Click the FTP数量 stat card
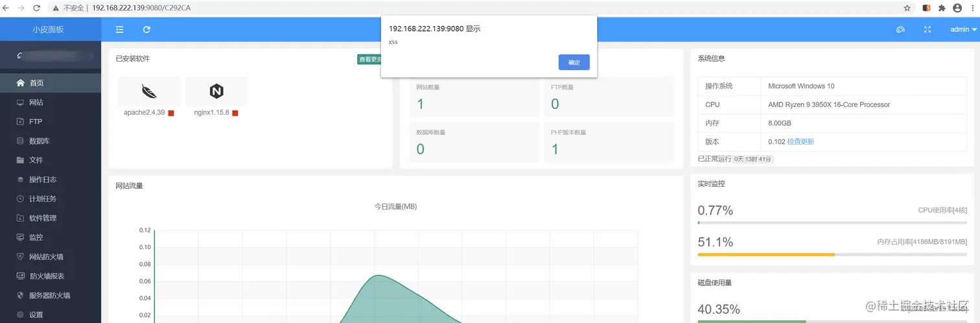 click(x=609, y=97)
